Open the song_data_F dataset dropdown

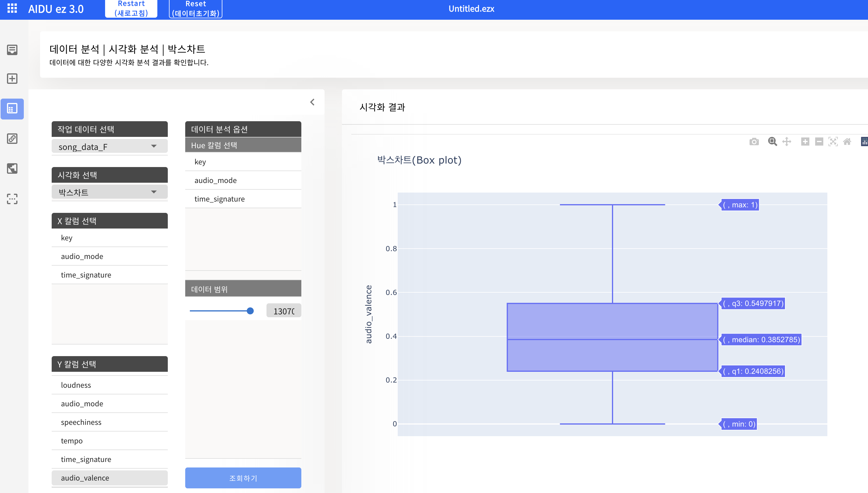[x=109, y=147]
